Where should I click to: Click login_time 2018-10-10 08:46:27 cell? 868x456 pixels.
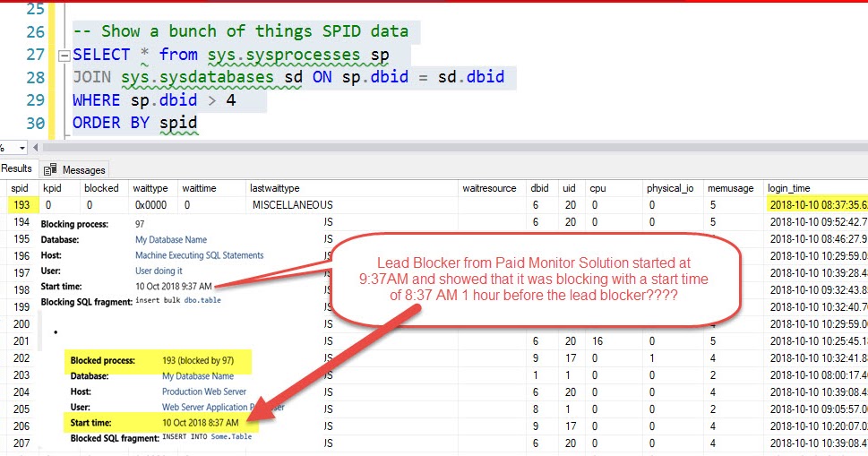[x=819, y=239]
